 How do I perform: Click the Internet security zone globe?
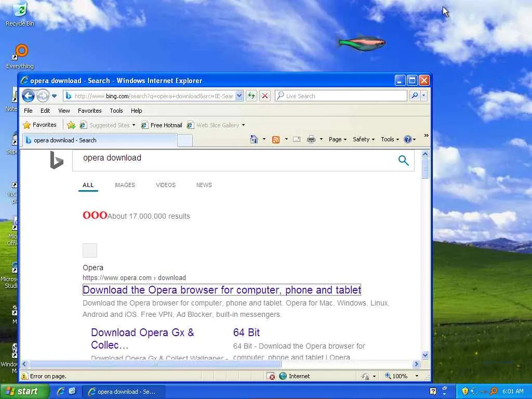click(x=283, y=376)
